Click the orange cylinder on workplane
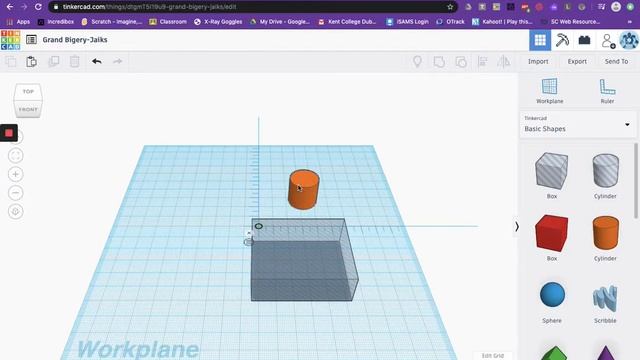This screenshot has height=360, width=640. click(x=304, y=190)
